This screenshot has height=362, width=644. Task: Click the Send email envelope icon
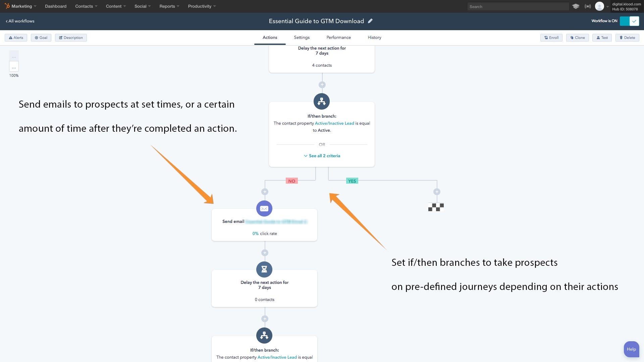[264, 208]
